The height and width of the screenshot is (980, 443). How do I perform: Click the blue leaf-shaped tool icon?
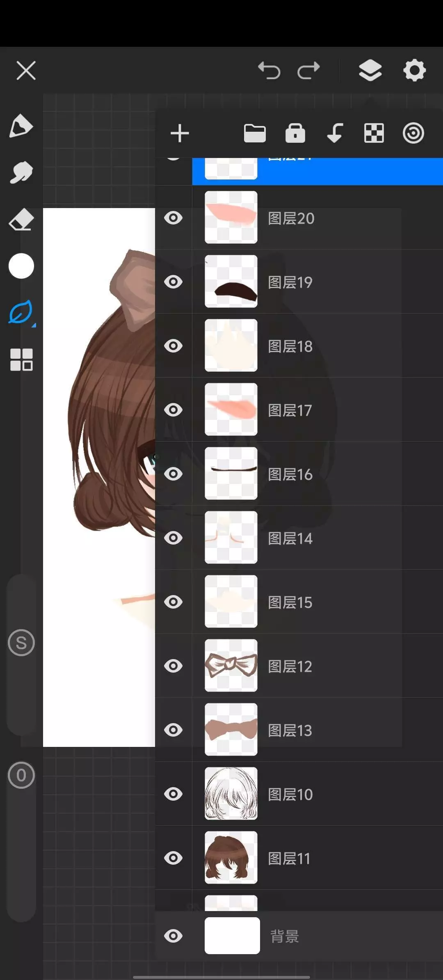click(x=21, y=312)
